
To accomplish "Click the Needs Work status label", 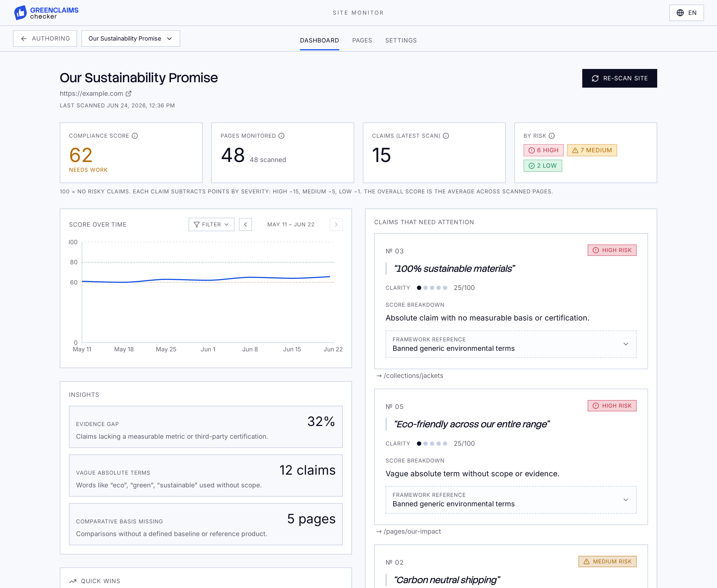I will tap(88, 170).
